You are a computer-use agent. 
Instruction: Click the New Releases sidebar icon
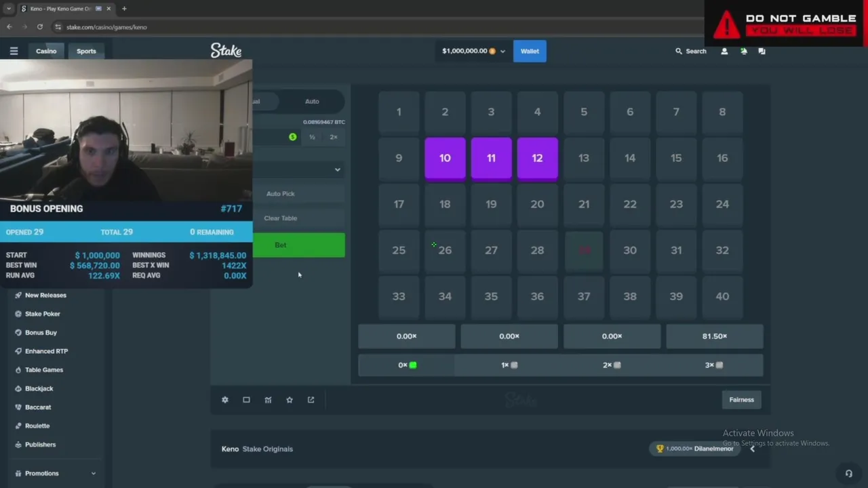coord(18,295)
